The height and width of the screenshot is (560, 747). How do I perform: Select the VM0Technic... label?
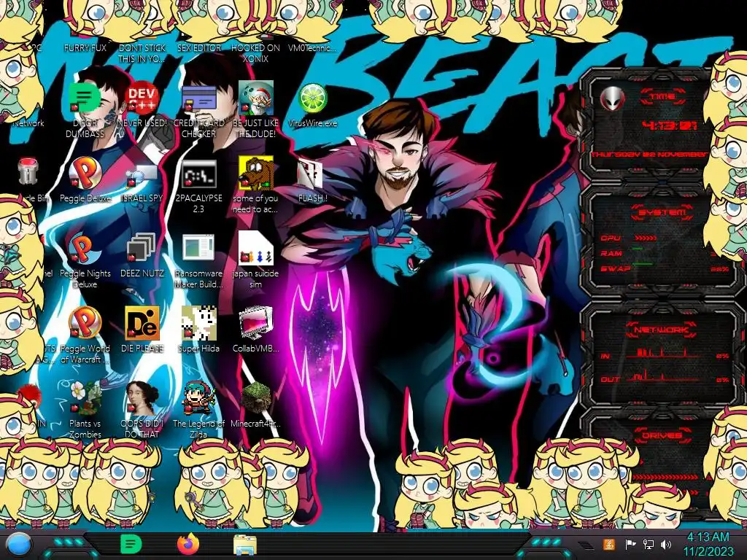pyautogui.click(x=312, y=48)
